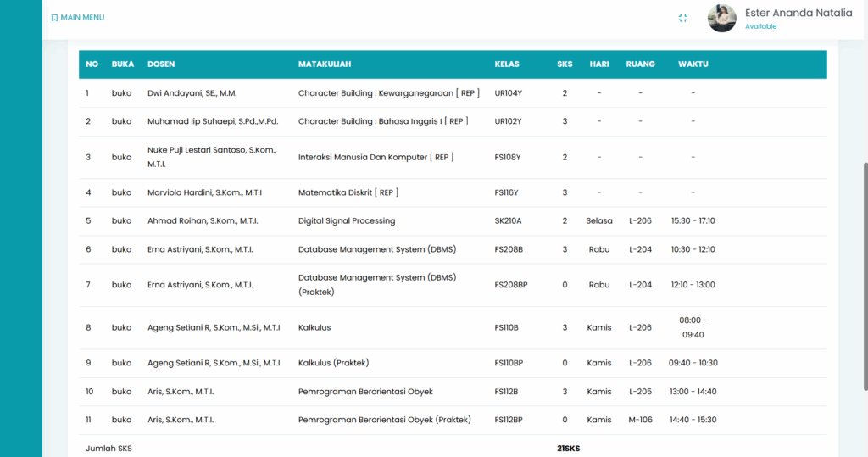Click the SKS column header
Viewport: 868px width, 457px height.
click(x=565, y=64)
